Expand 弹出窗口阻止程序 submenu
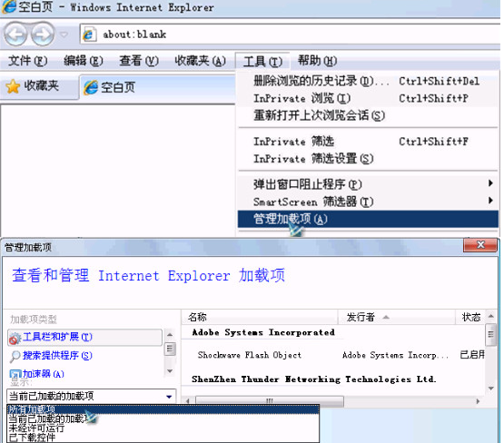 368,184
